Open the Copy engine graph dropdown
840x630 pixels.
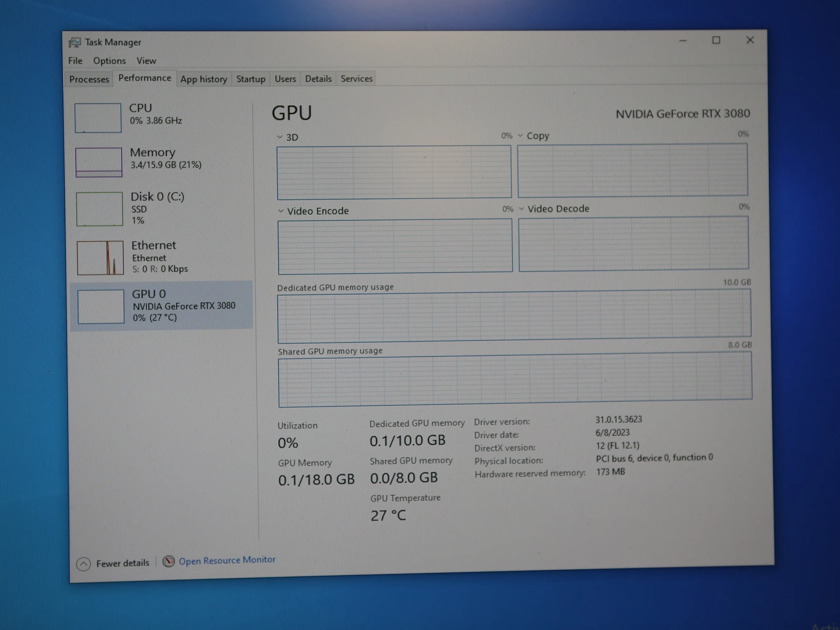pos(520,135)
